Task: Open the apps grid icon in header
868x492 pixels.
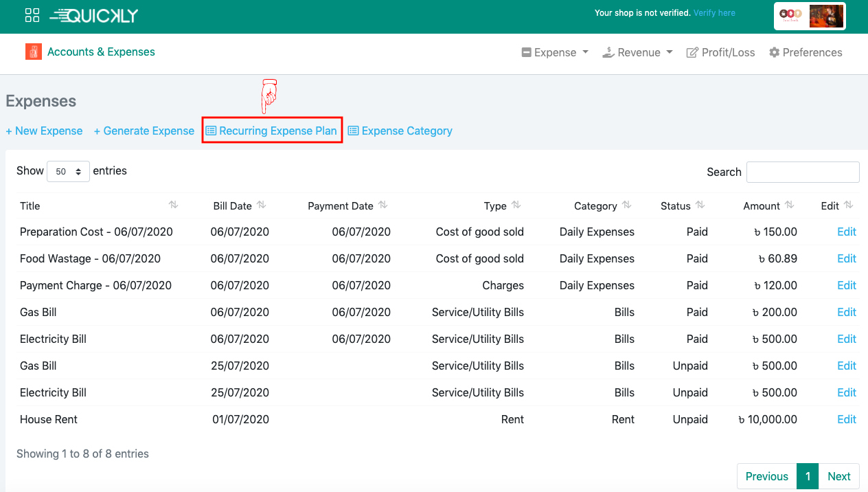Action: point(32,15)
